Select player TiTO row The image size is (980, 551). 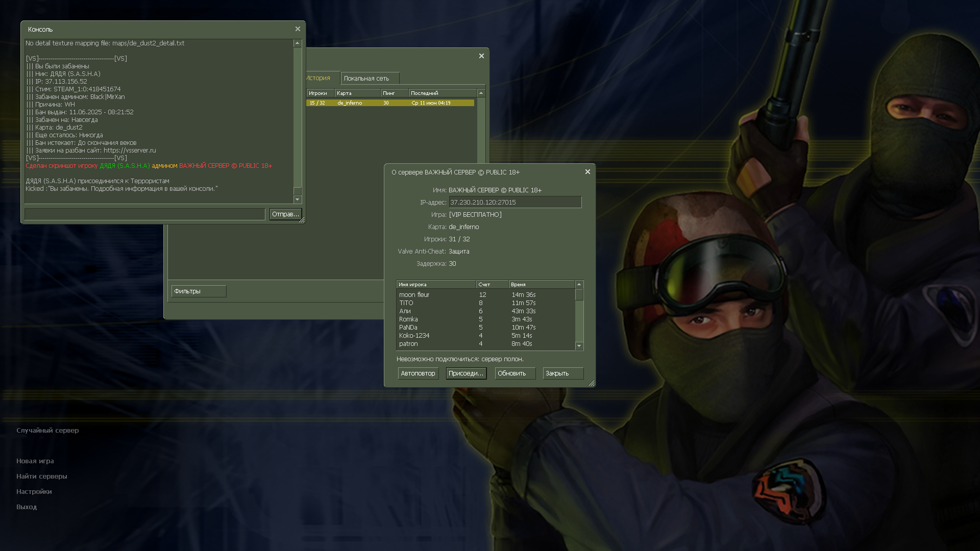[485, 303]
